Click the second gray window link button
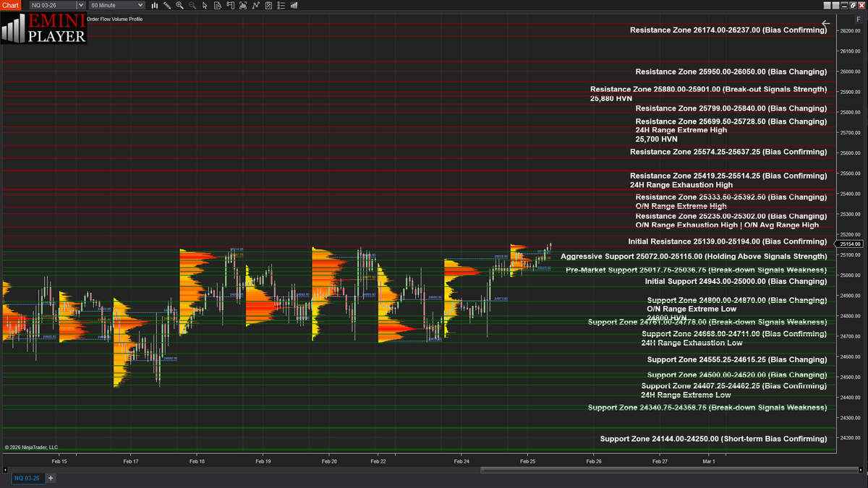Screen dimensions: 868x488 [835, 5]
